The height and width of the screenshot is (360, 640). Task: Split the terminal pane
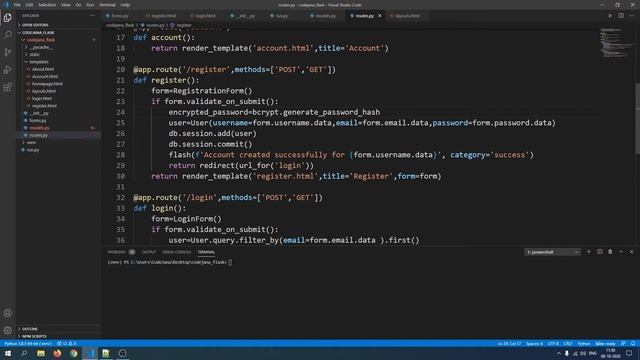tap(600, 252)
